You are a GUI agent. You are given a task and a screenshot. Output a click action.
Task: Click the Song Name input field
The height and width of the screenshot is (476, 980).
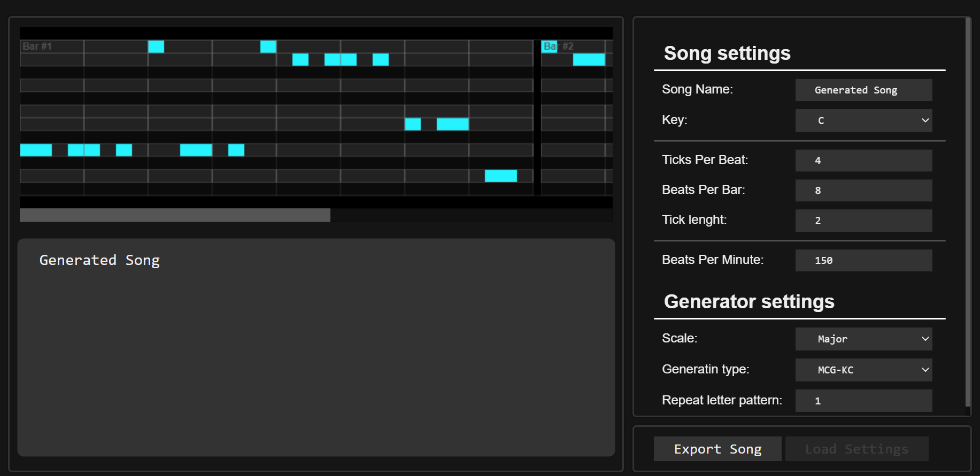pyautogui.click(x=863, y=90)
